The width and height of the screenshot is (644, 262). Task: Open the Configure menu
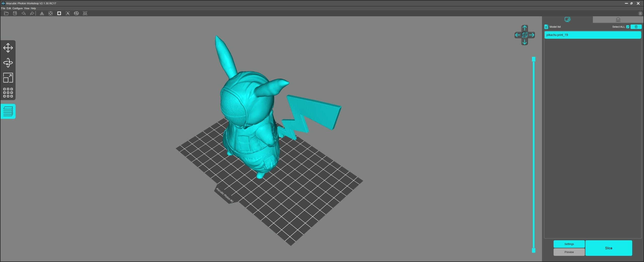point(18,8)
